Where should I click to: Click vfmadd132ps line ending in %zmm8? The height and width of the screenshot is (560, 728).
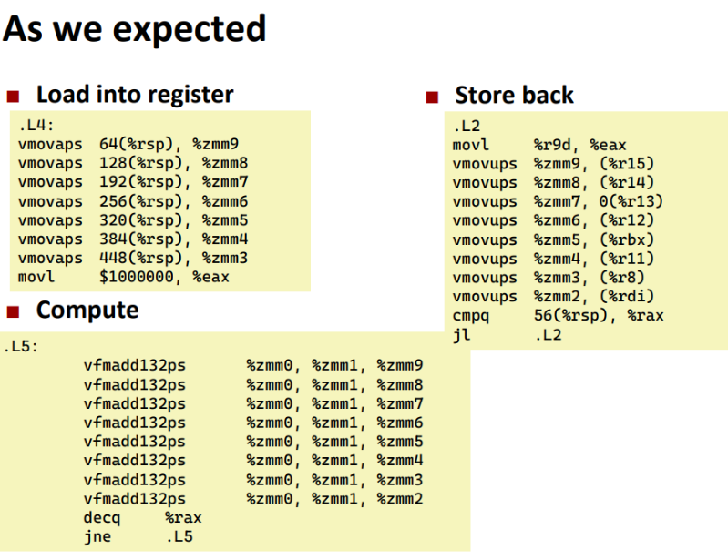[x=253, y=385]
